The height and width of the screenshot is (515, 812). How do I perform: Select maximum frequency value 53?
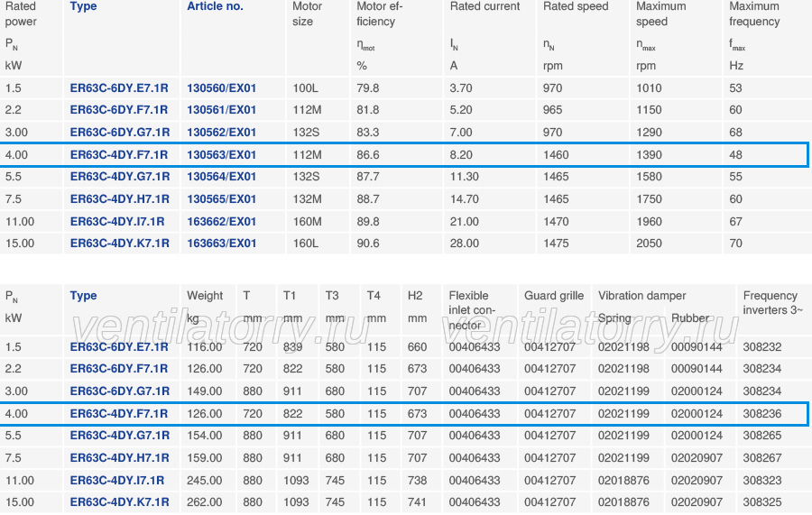coord(735,88)
